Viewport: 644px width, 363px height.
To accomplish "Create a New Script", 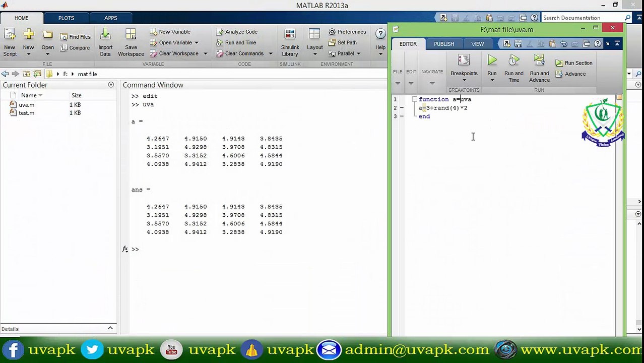I will click(10, 43).
